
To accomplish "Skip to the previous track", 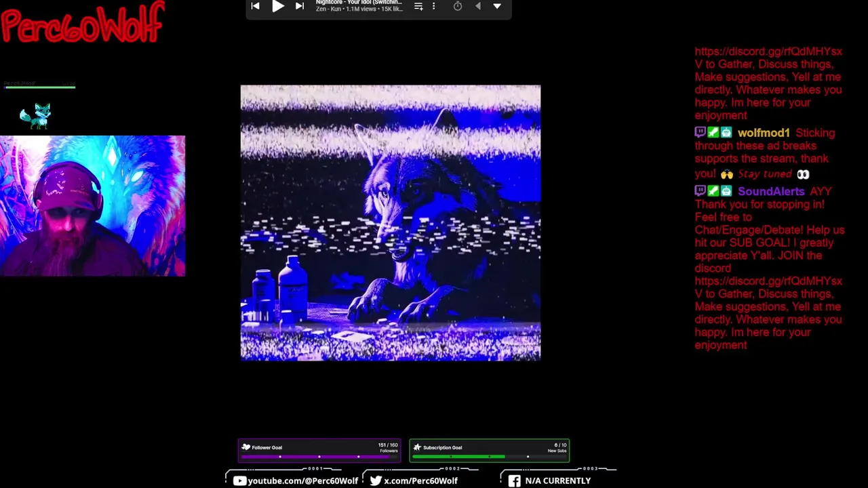I will (x=255, y=6).
